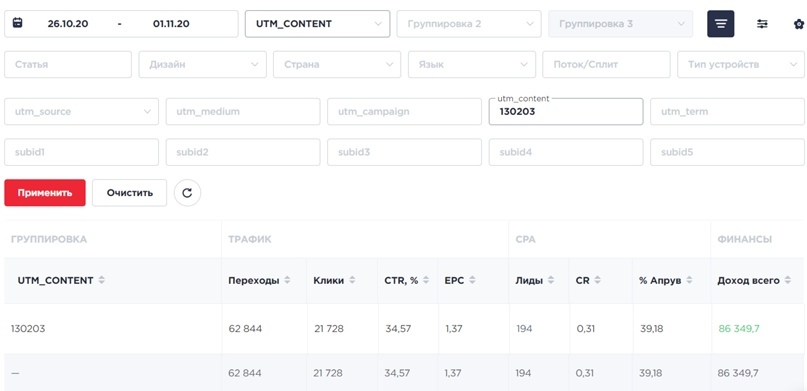Focus the subid3 input field

click(405, 152)
